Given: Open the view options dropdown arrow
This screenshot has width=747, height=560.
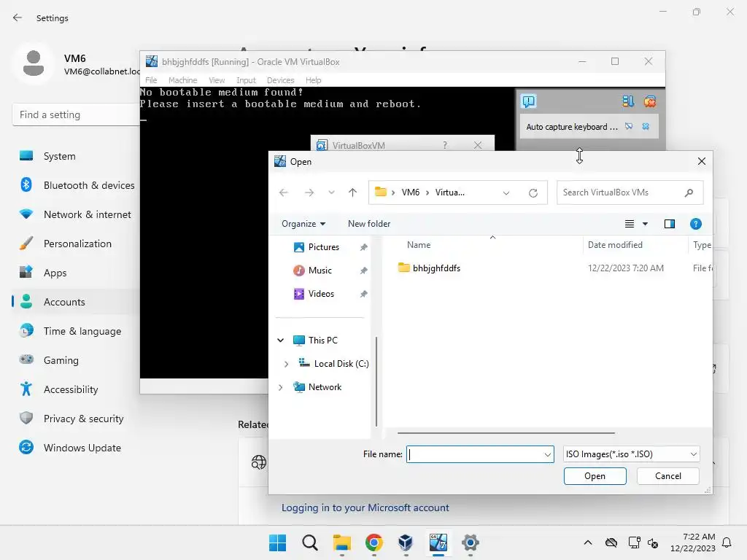Looking at the screenshot, I should click(645, 224).
